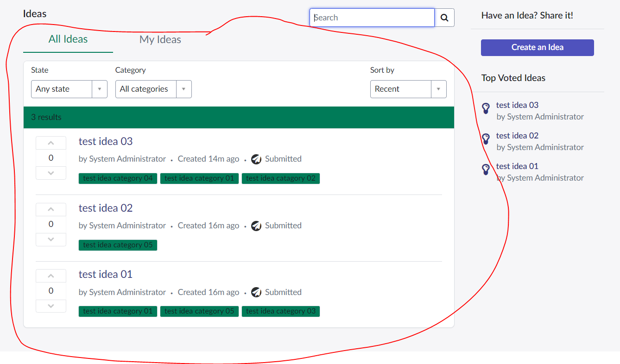620x364 pixels.
Task: Toggle a downvote on test idea 03
Action: coord(51,173)
